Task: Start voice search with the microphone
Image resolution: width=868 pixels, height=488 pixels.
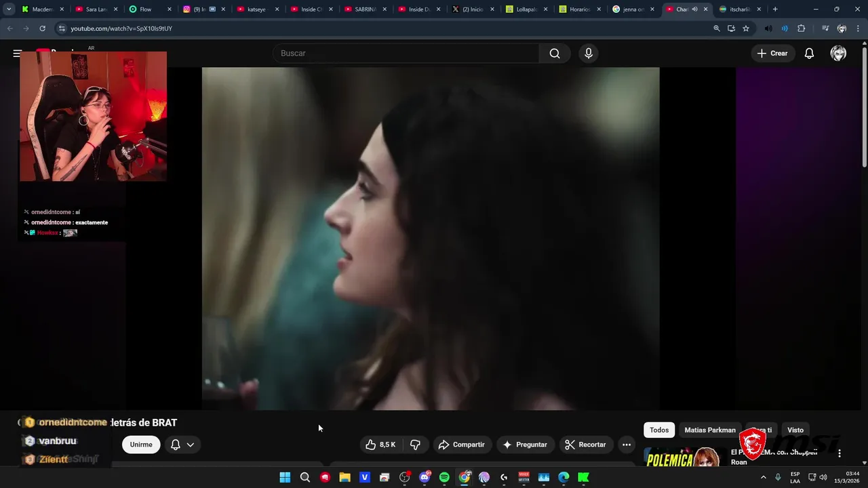Action: (x=589, y=54)
